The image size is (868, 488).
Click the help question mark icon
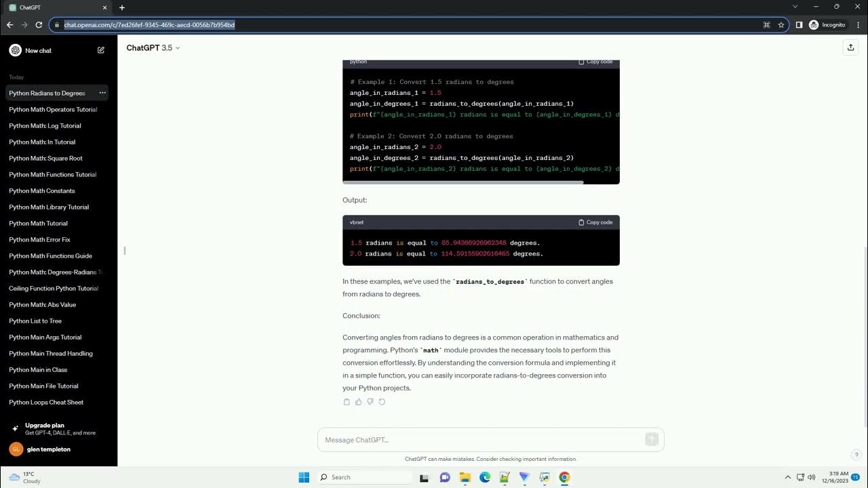(856, 455)
